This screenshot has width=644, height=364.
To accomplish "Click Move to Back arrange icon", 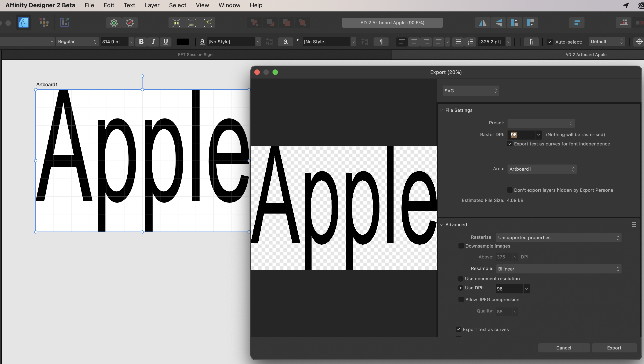I will (x=255, y=23).
